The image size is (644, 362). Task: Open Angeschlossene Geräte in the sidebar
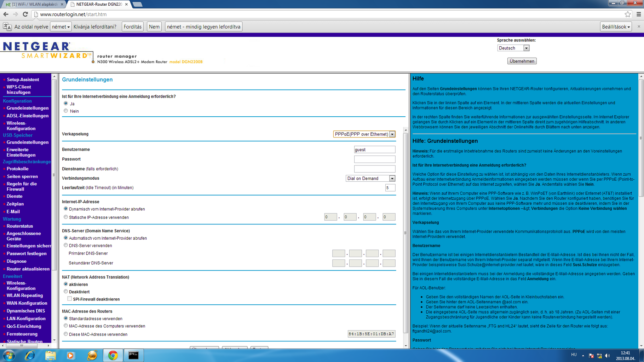(x=24, y=236)
